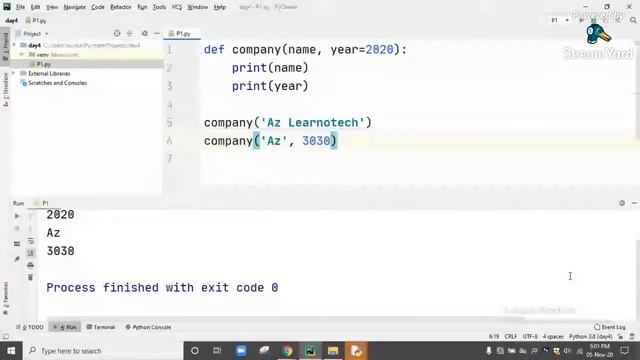The height and width of the screenshot is (360, 640).
Task: Rerun the P1 script from Run panel
Action: pos(17,216)
